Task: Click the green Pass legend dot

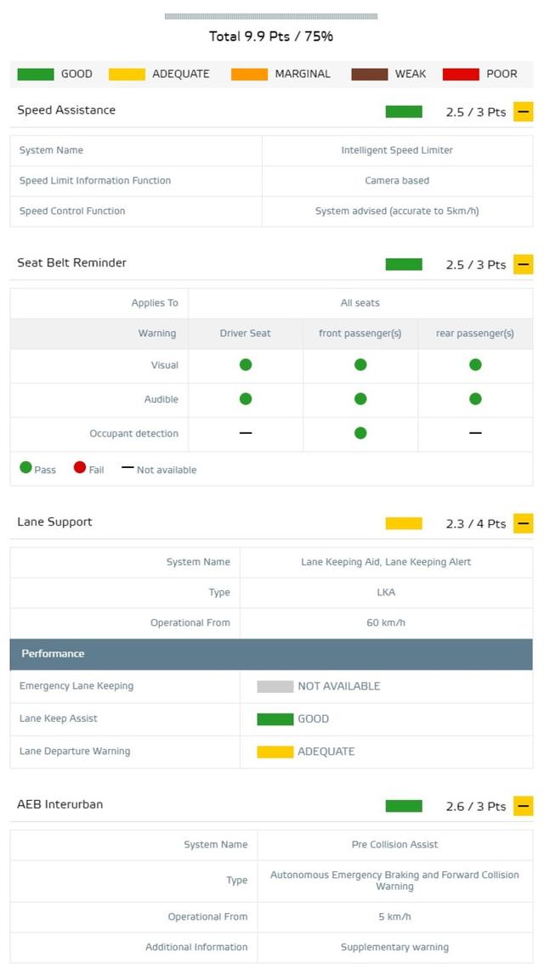Action: pyautogui.click(x=25, y=468)
